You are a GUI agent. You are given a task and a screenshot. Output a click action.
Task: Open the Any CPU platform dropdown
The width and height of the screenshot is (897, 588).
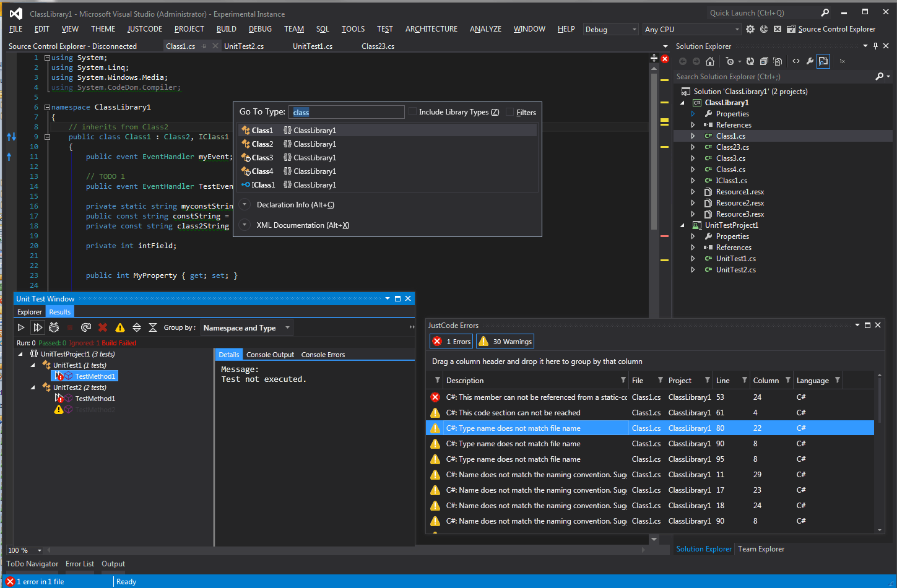pyautogui.click(x=691, y=29)
